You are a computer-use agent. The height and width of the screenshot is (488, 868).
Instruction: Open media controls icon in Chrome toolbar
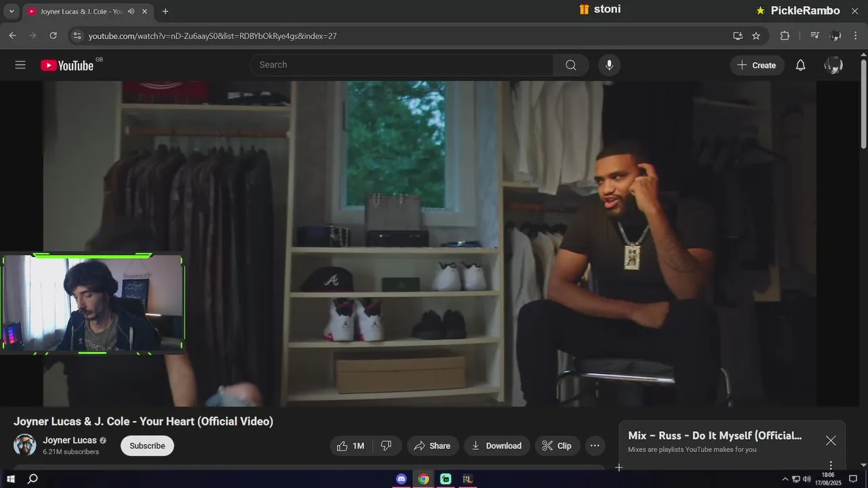[x=815, y=36]
